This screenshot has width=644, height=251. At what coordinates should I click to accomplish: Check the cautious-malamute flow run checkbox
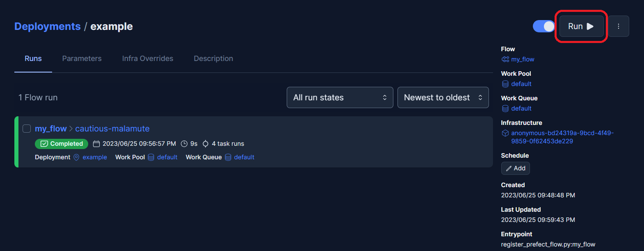(x=27, y=129)
